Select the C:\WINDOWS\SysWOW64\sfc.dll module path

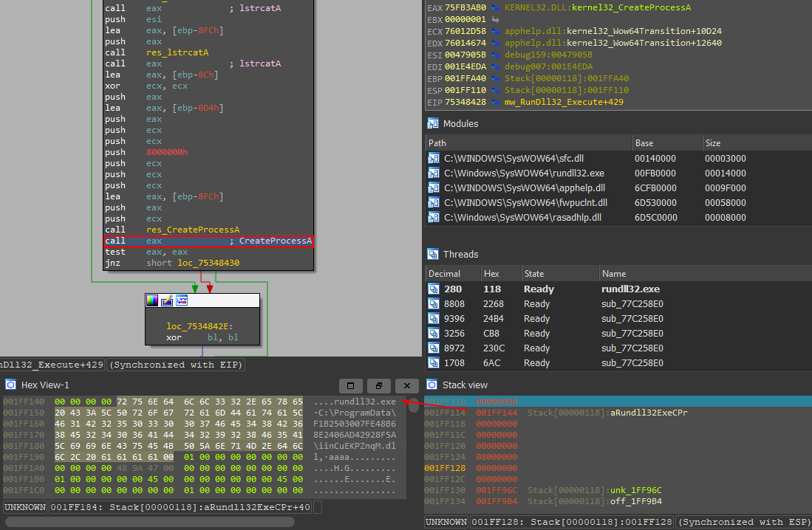pyautogui.click(x=514, y=159)
